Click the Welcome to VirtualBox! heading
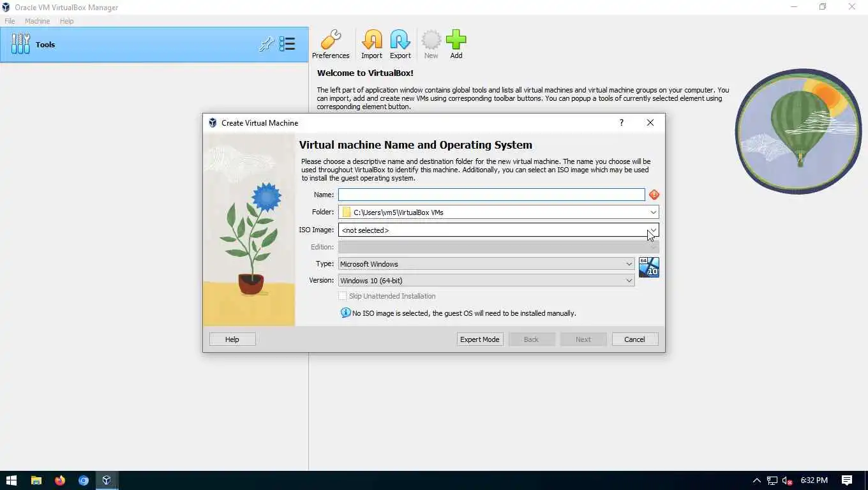Screen dimensions: 868x490 [x=365, y=73]
